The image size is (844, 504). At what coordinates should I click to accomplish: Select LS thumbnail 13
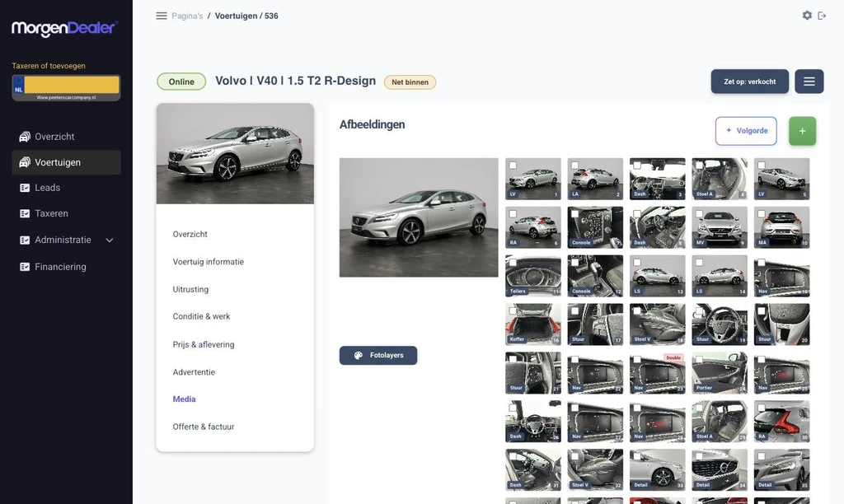click(657, 276)
